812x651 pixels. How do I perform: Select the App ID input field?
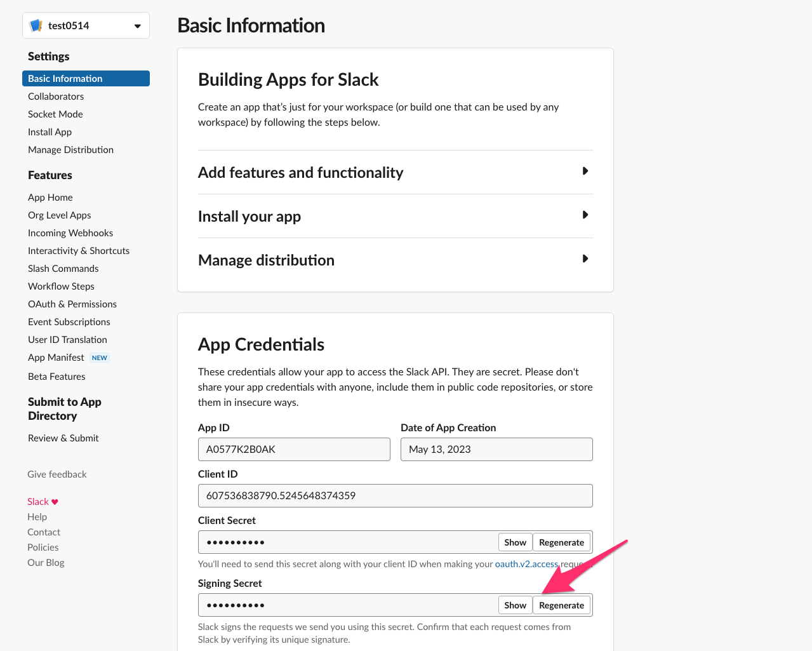pos(294,449)
